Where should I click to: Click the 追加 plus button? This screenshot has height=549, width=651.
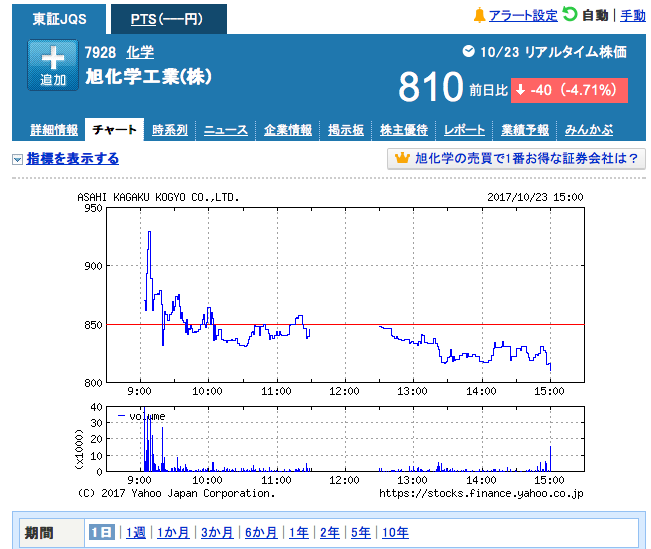(53, 65)
